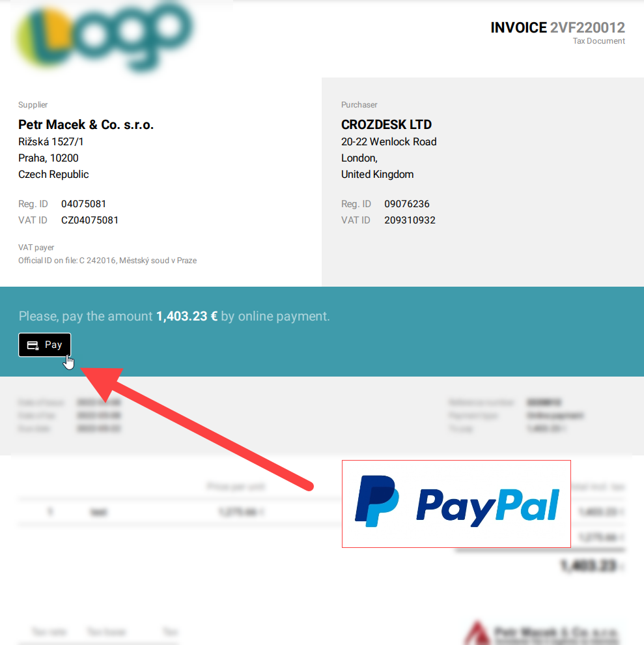Screen dimensions: 644x645
Task: Click the supplier VAT ID CZ04075081
Action: [x=90, y=220]
